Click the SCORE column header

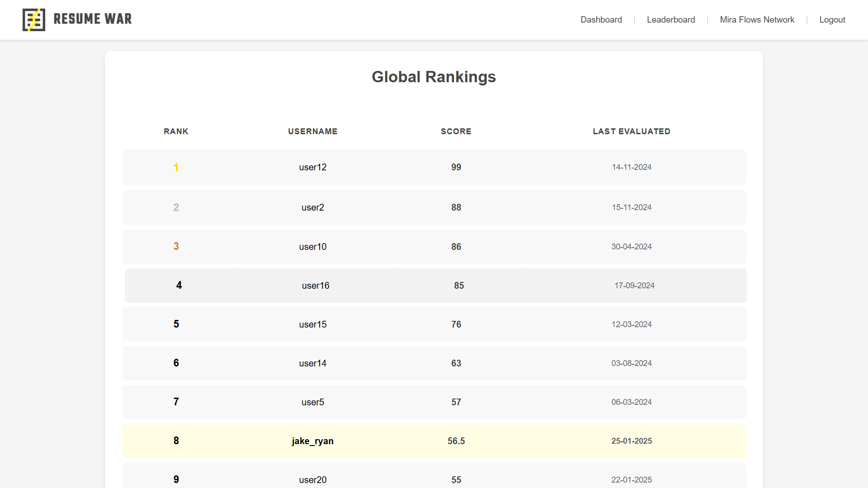coord(456,131)
